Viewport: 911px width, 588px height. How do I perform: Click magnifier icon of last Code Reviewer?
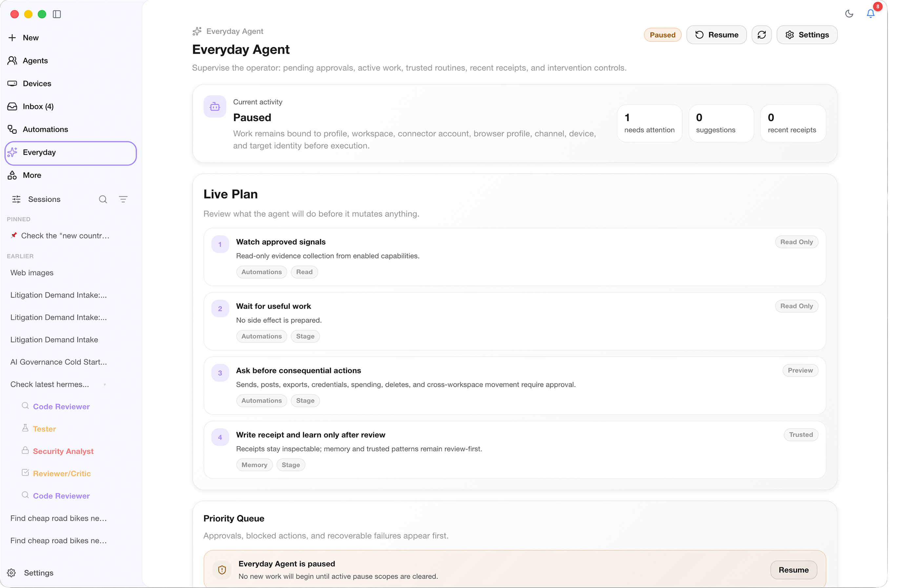(25, 495)
